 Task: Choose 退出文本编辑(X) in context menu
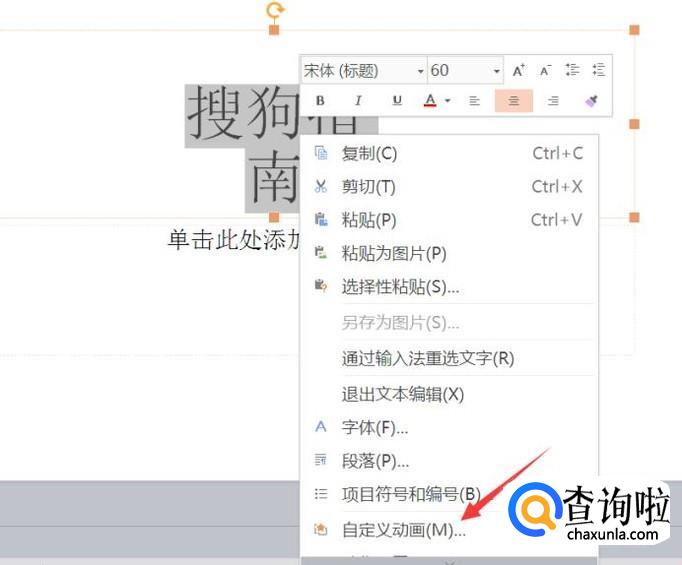449,394
